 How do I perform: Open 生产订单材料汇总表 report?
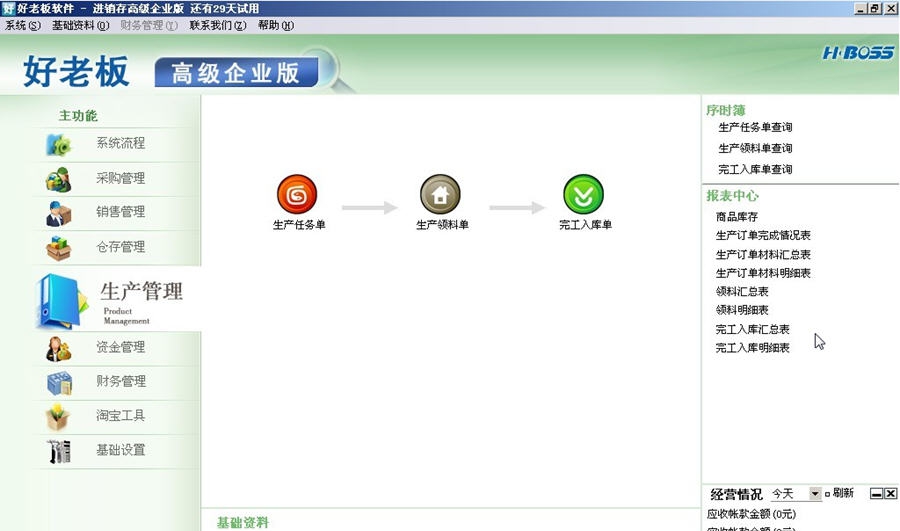[763, 254]
